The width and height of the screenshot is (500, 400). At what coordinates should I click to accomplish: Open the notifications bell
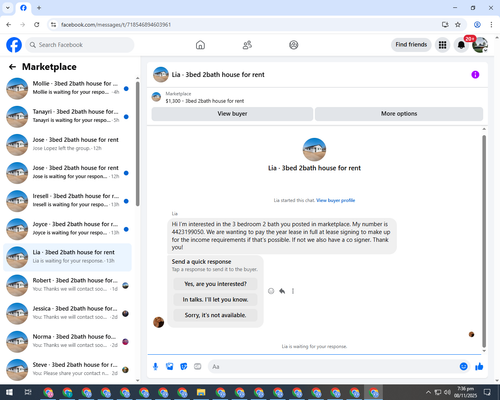(x=461, y=45)
